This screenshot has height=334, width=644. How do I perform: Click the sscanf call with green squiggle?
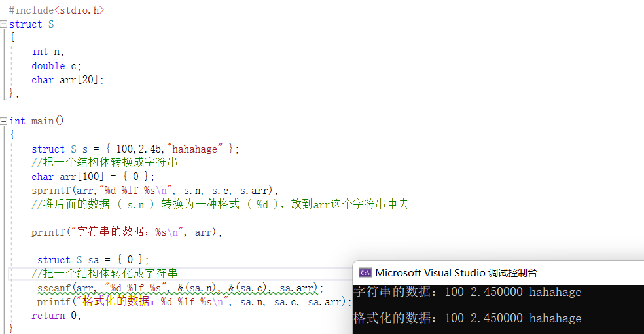(x=180, y=288)
